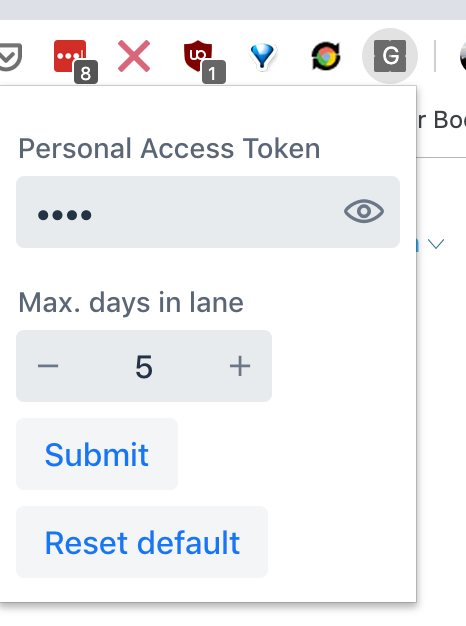Increase max days with plus button
466x626 pixels.
240,366
